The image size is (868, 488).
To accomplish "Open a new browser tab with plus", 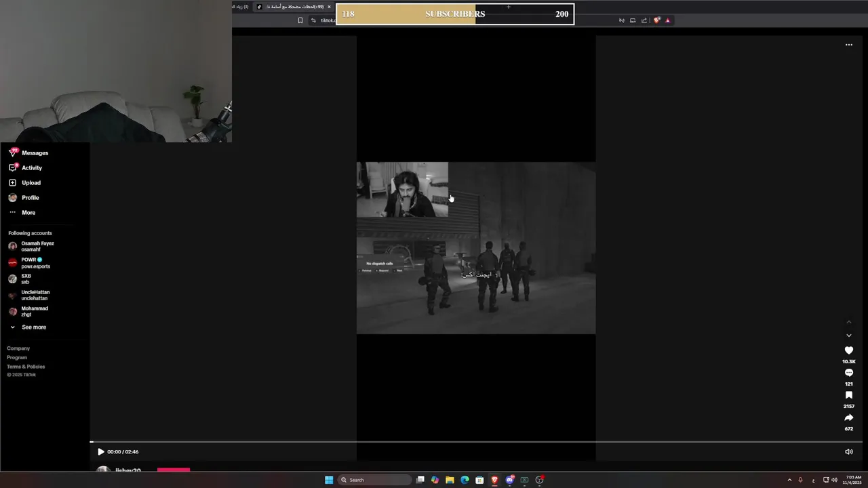I will 509,7.
